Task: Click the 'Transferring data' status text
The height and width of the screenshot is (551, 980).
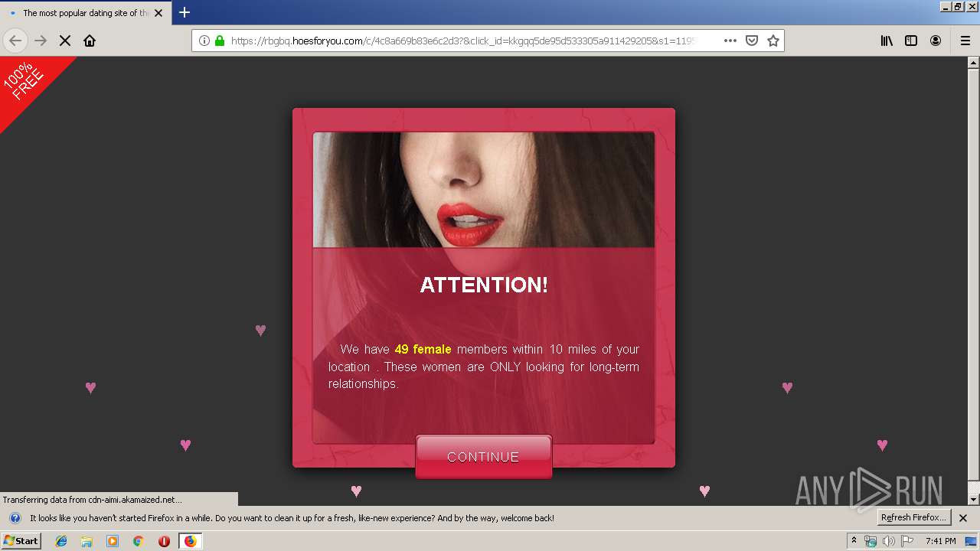Action: tap(92, 500)
